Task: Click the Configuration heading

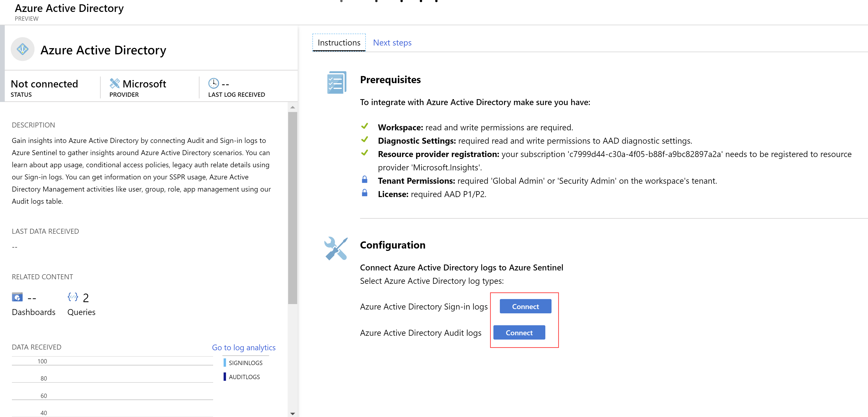Action: 392,245
